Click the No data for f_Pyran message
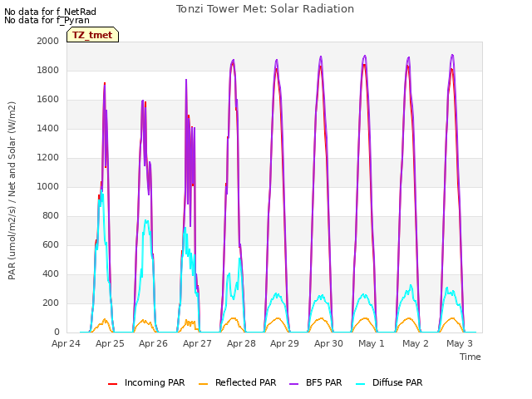This screenshot has width=532, height=399. 47,20
